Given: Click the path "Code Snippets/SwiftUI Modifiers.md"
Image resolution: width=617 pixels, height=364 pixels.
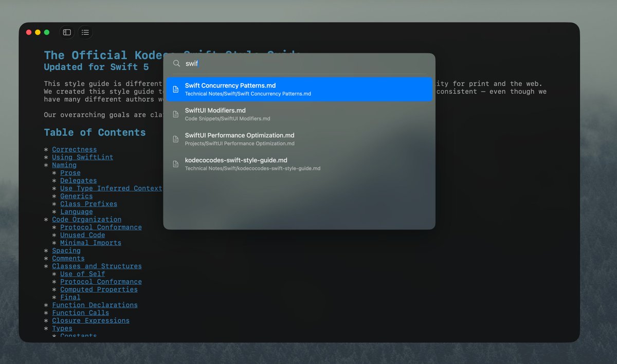Looking at the screenshot, I should tap(227, 119).
